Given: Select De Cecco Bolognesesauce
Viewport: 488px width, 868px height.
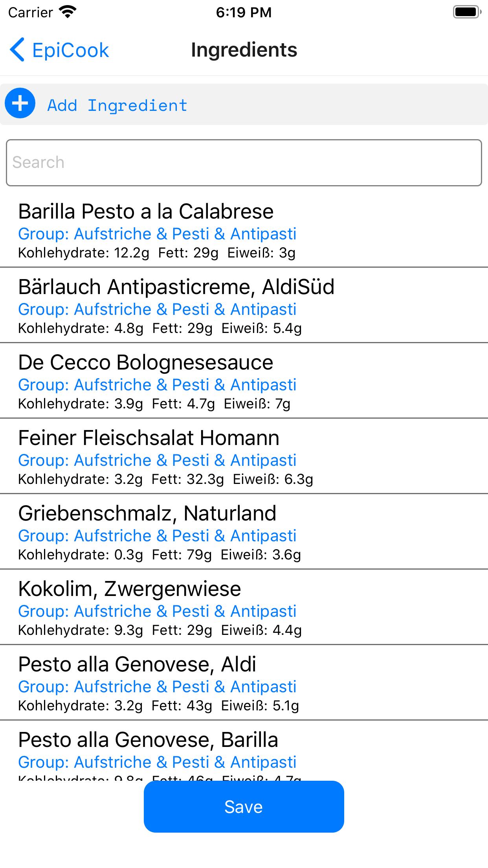Looking at the screenshot, I should pos(244,381).
